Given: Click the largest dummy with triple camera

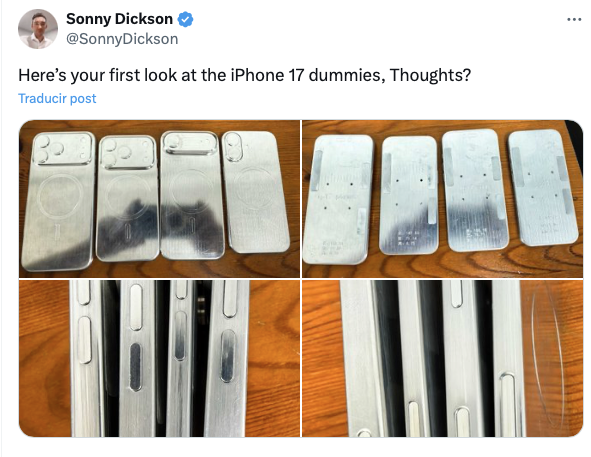Looking at the screenshot, I should (x=58, y=201).
